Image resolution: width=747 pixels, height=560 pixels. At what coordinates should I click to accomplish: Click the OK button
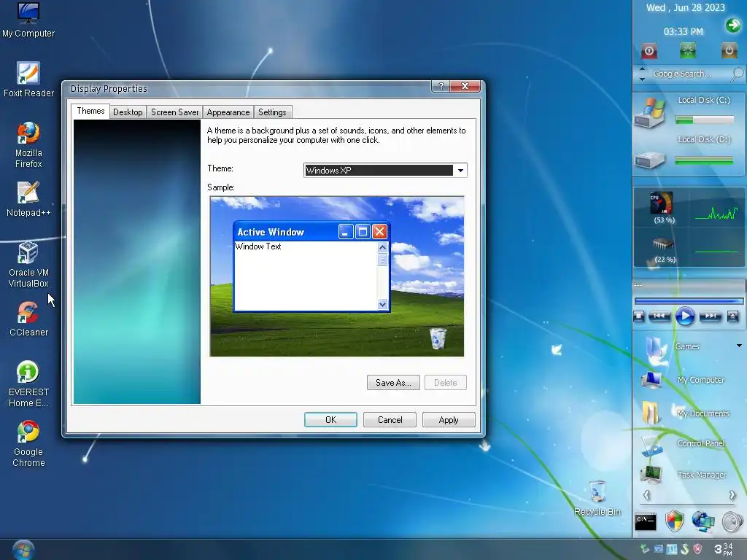point(330,419)
